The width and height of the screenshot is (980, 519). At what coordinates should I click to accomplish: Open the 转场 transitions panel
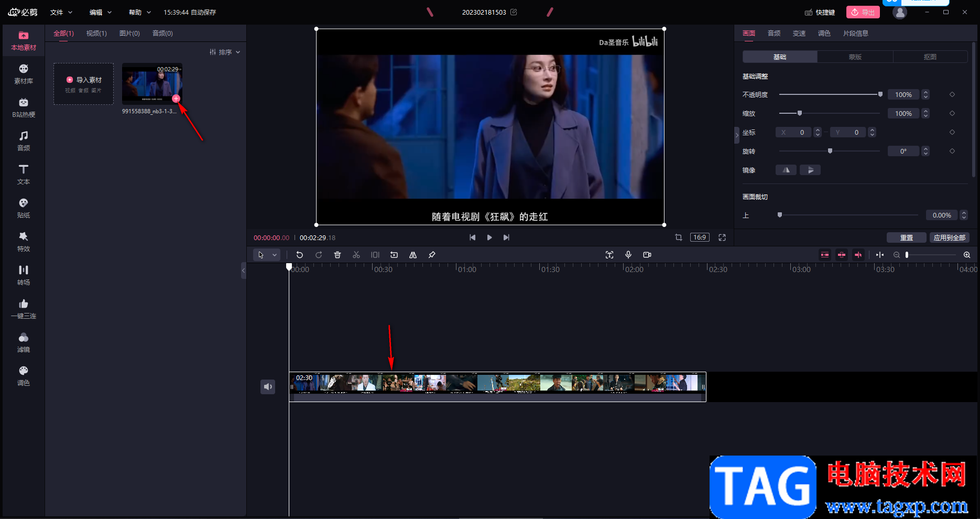pos(24,276)
